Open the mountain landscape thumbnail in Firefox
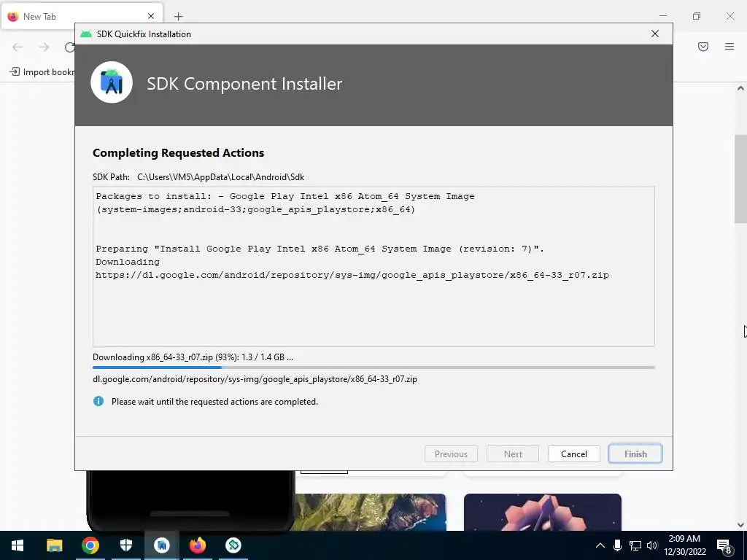The height and width of the screenshot is (560, 747). [371, 512]
